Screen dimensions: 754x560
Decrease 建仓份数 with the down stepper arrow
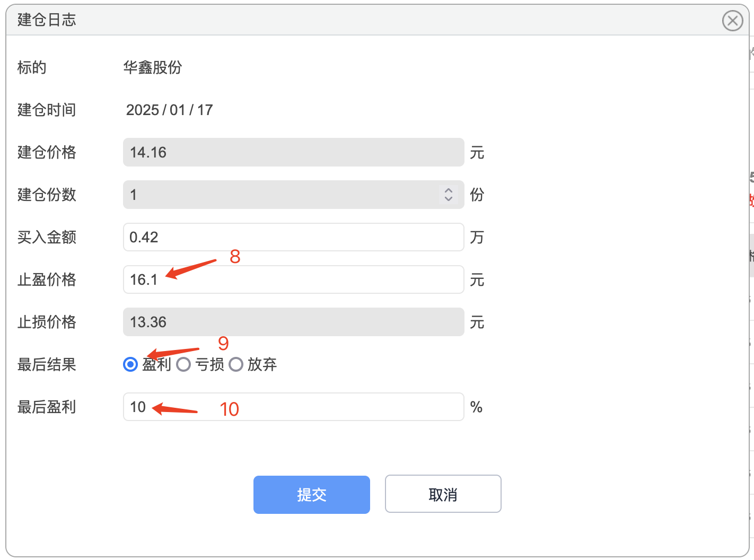(449, 199)
